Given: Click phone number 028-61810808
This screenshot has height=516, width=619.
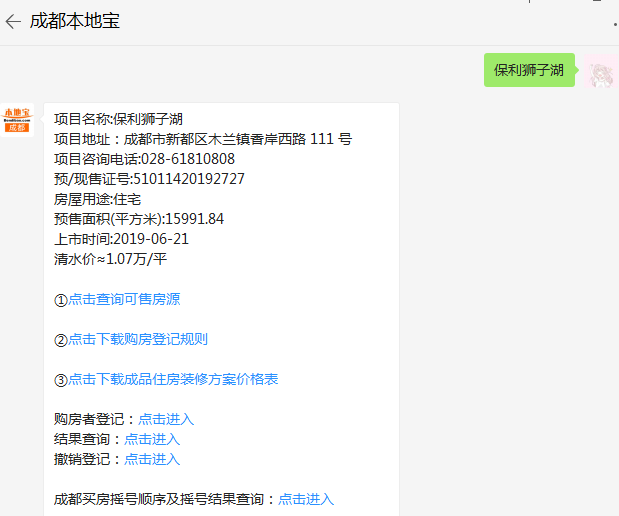Looking at the screenshot, I should [188, 159].
